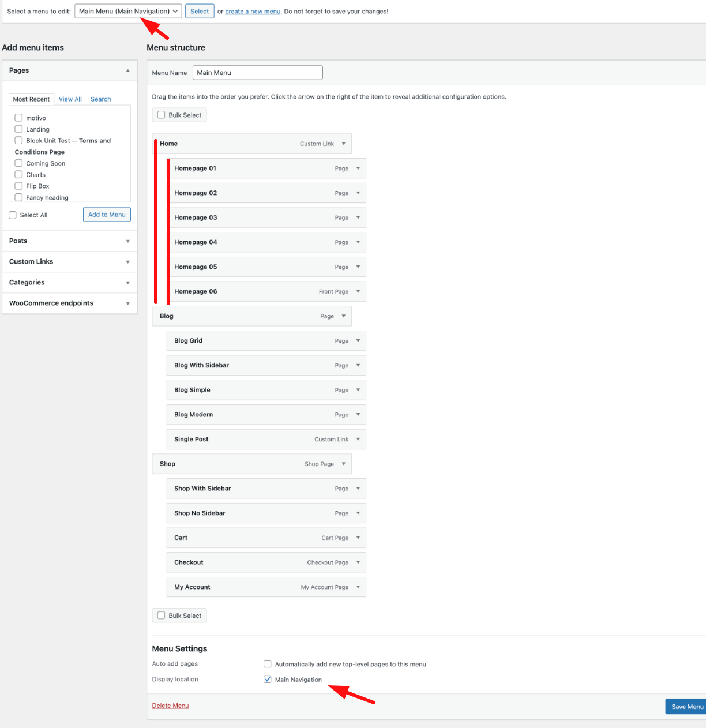
Task: Click the Select button
Action: click(x=200, y=11)
